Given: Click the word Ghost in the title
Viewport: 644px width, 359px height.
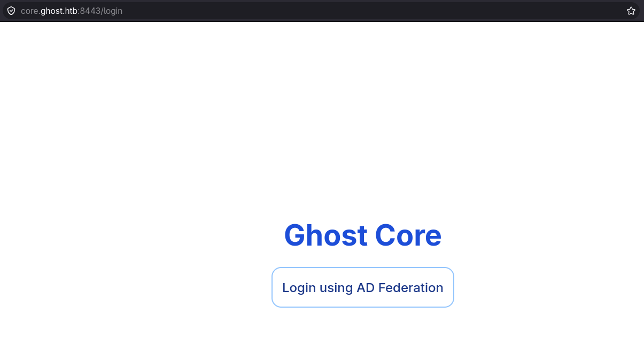Looking at the screenshot, I should pyautogui.click(x=325, y=235).
